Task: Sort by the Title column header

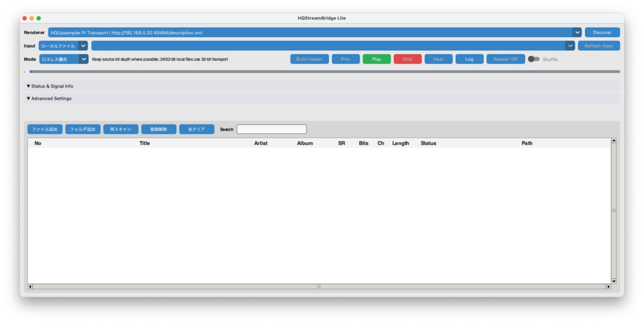Action: (145, 143)
